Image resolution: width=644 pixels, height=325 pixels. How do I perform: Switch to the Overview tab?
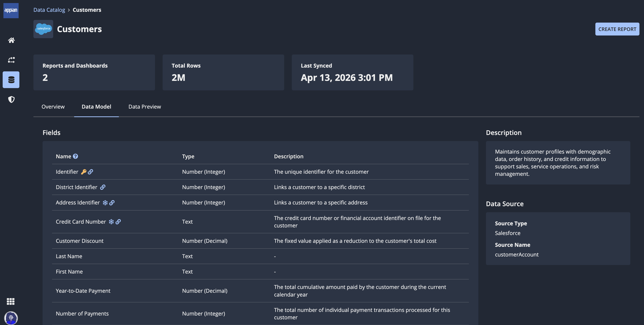[53, 107]
